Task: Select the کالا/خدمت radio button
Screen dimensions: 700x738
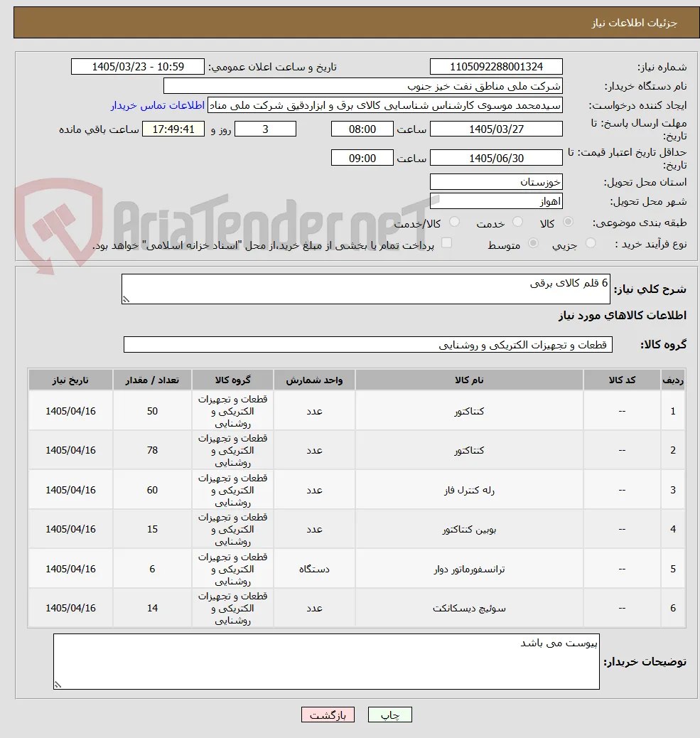Action: click(x=454, y=222)
